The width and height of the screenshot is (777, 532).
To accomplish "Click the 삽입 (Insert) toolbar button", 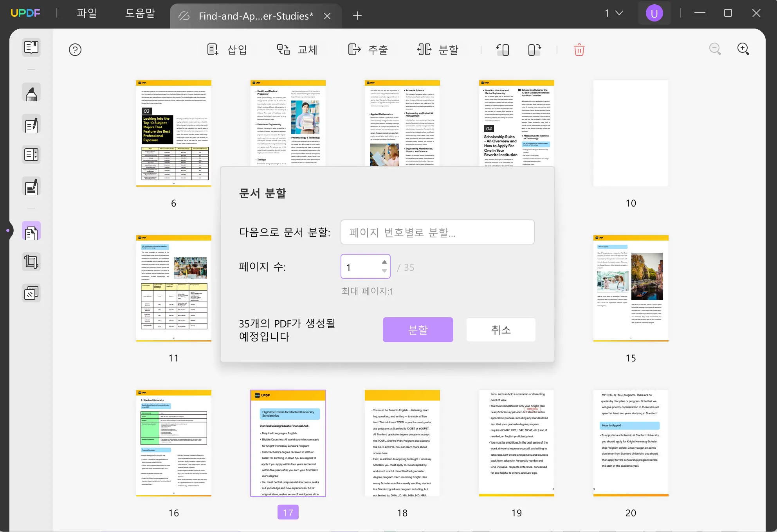I will (227, 50).
